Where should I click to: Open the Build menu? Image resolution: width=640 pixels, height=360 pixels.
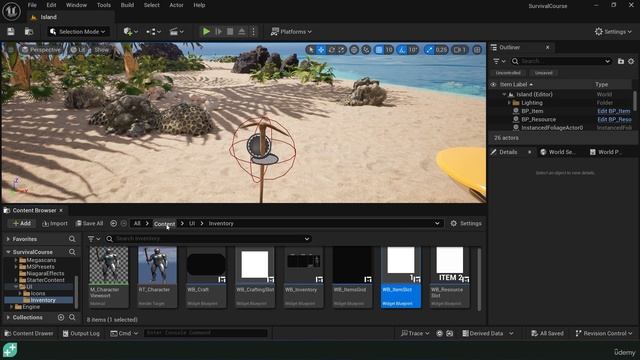point(127,5)
